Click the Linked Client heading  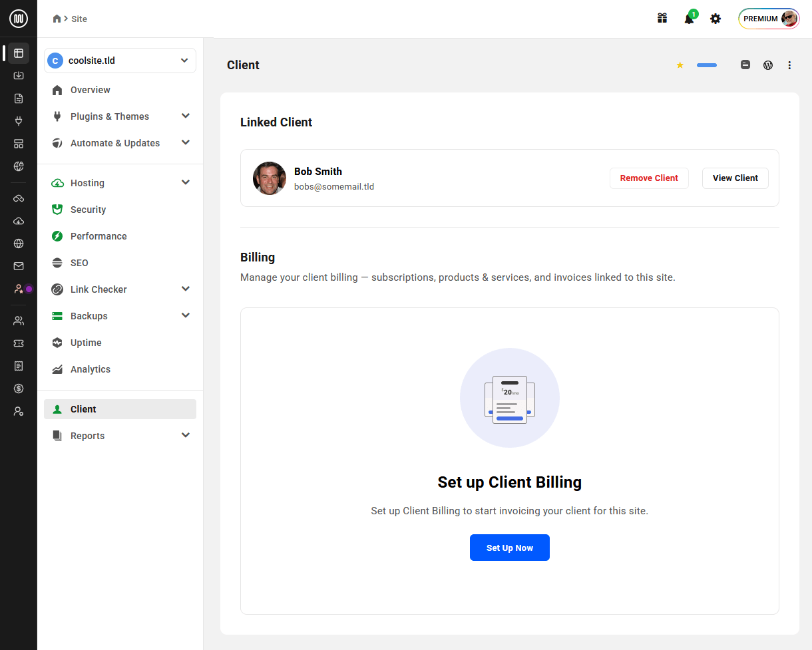[276, 122]
